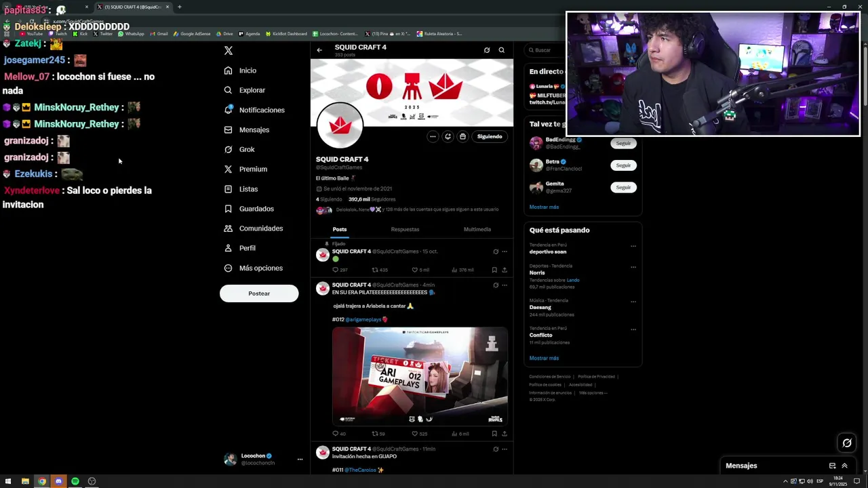The width and height of the screenshot is (868, 488).
Task: Repost the #012 Ari Gameplays post
Action: (x=378, y=434)
